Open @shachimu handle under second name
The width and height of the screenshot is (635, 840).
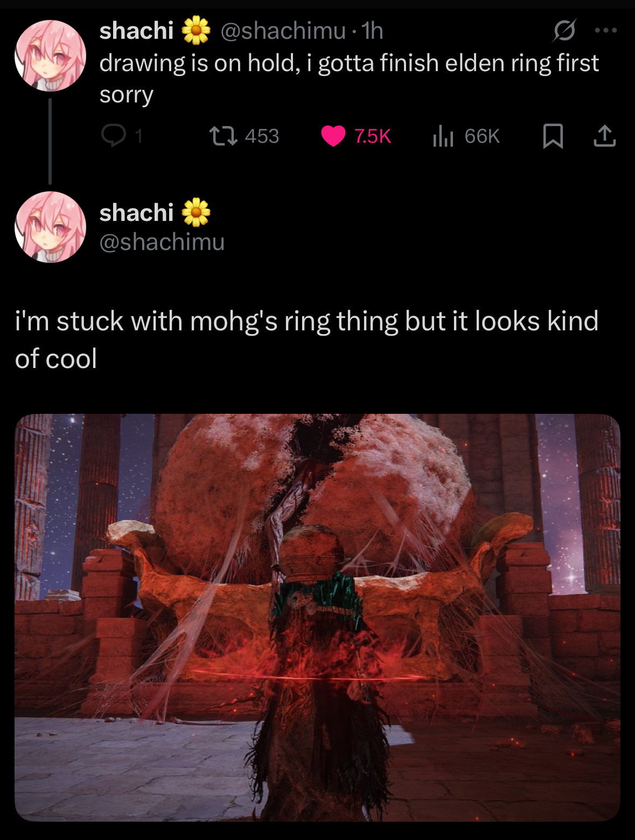coord(162,242)
